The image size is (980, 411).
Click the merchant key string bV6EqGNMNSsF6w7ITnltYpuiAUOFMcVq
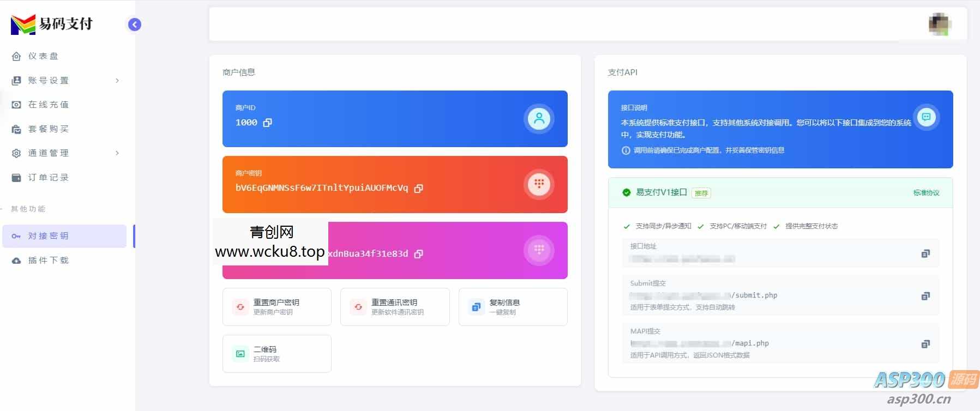coord(322,188)
